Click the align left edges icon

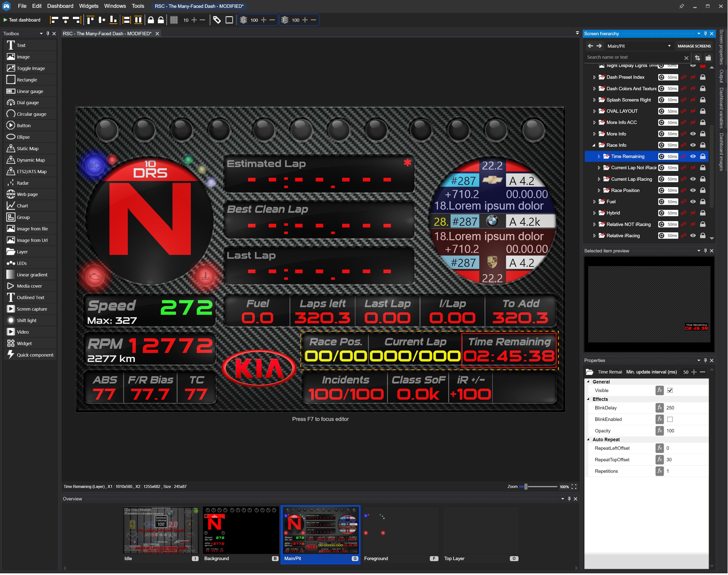click(x=54, y=20)
